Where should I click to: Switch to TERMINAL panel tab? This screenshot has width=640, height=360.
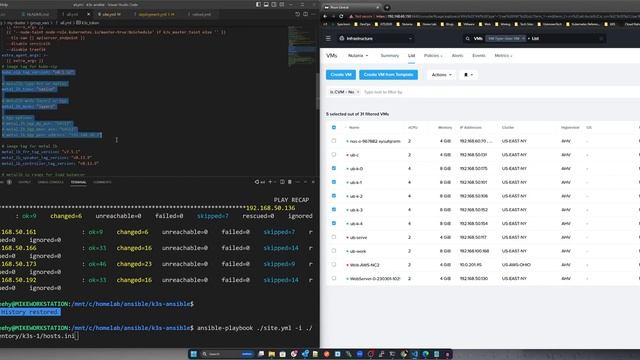[78, 182]
